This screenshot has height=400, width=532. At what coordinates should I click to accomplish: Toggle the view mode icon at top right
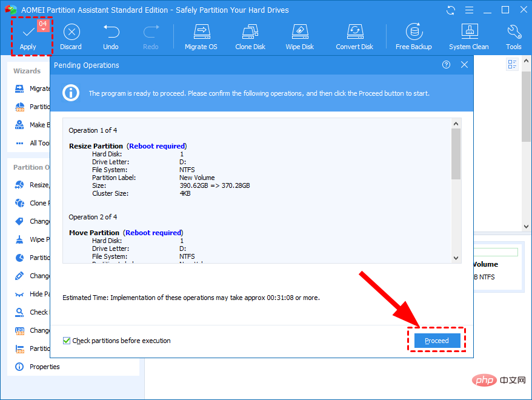pos(513,64)
